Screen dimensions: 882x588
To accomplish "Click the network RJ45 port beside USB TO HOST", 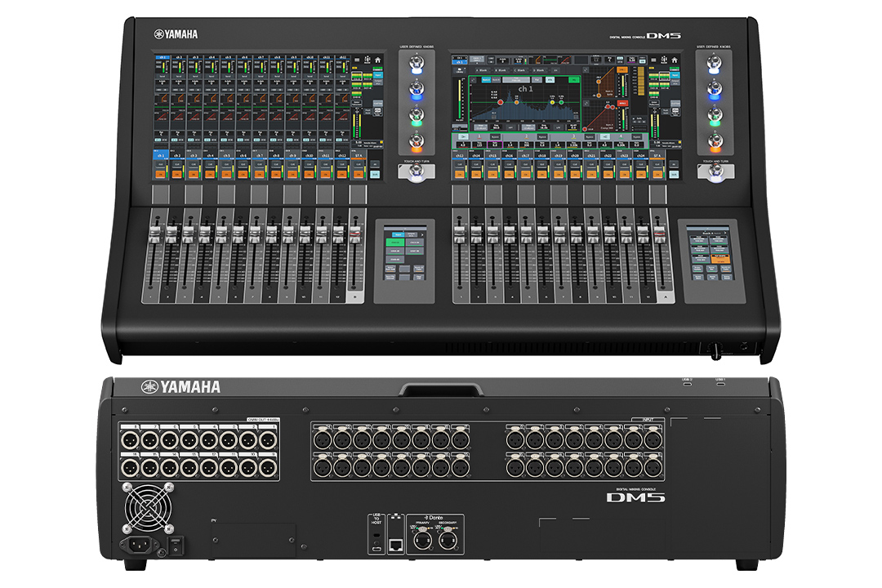I will pos(396,546).
